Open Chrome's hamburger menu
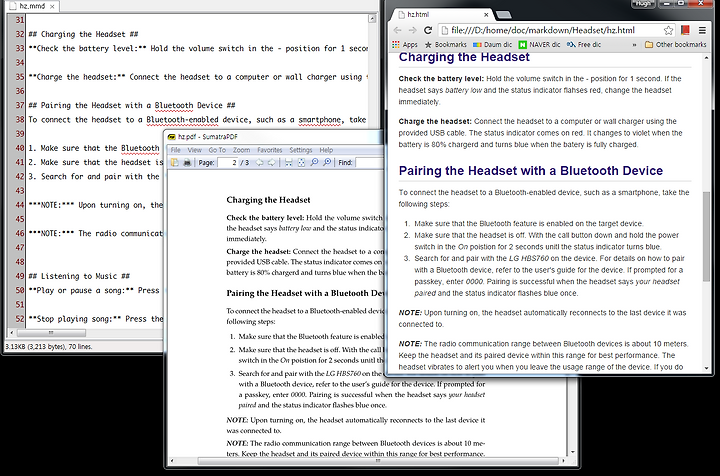Viewport: 720px width, 476px height. 702,30
